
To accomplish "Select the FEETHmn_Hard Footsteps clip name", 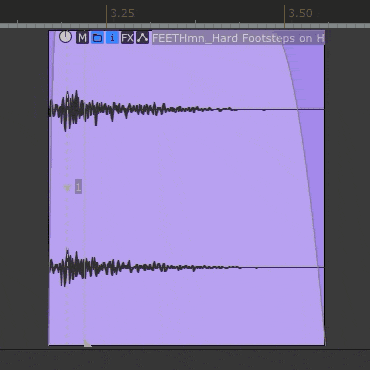I will click(238, 38).
